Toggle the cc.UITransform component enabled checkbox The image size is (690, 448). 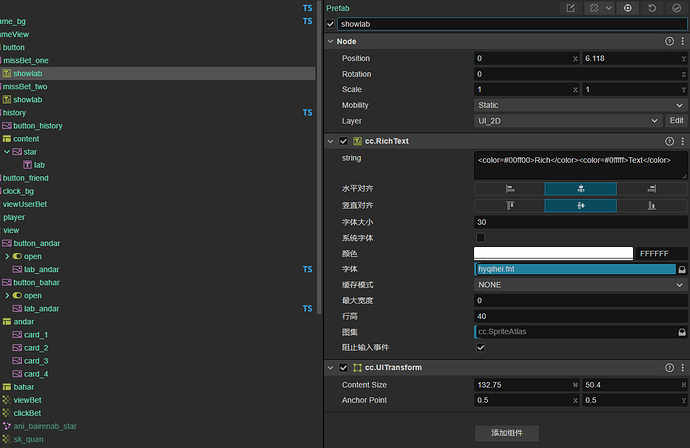(x=343, y=367)
